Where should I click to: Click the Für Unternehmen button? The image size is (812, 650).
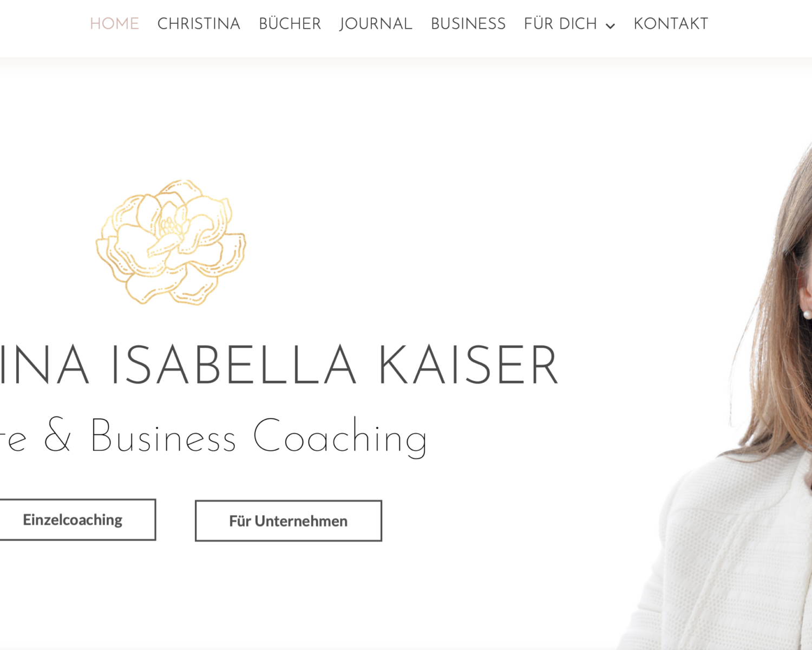(289, 521)
